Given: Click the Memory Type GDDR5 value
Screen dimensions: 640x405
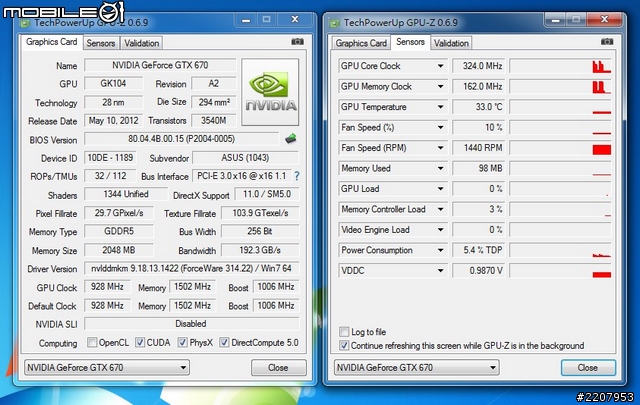Looking at the screenshot, I should [119, 231].
